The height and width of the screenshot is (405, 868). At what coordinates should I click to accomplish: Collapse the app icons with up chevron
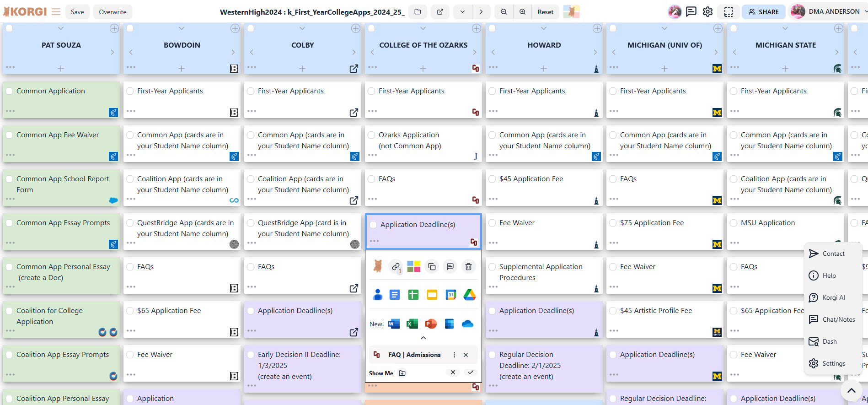coord(423,338)
